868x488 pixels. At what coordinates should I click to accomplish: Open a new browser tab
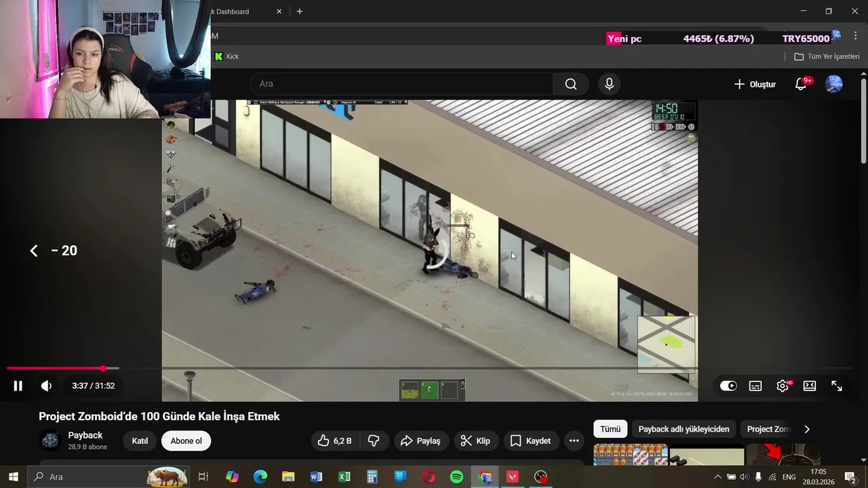click(300, 12)
